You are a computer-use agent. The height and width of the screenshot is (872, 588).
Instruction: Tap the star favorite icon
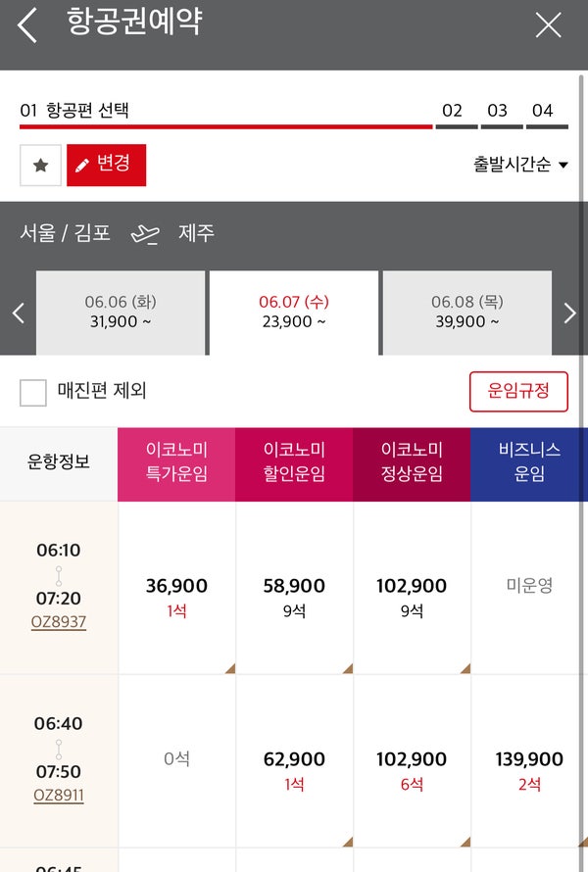pos(40,166)
